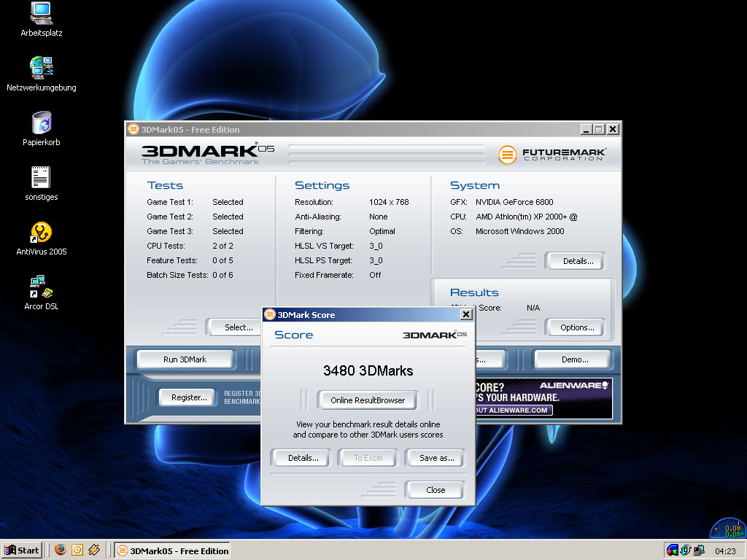Select the Arcor DSL shortcut icon

(x=41, y=293)
